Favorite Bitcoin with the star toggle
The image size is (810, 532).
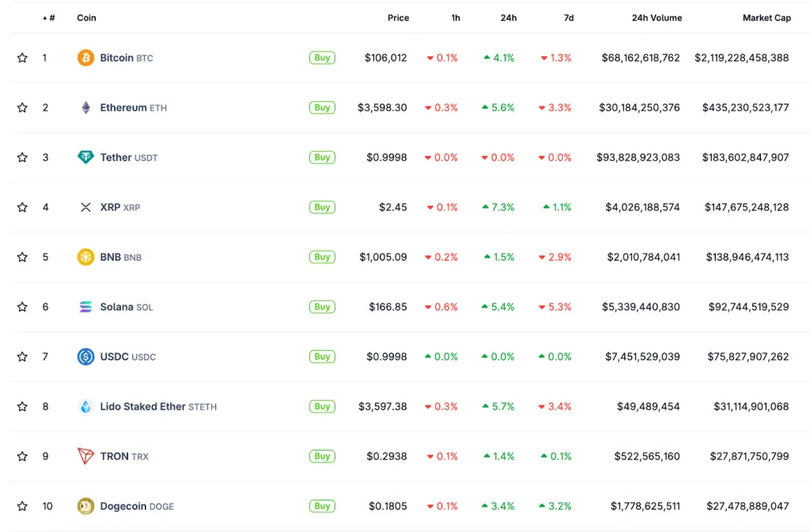click(22, 58)
